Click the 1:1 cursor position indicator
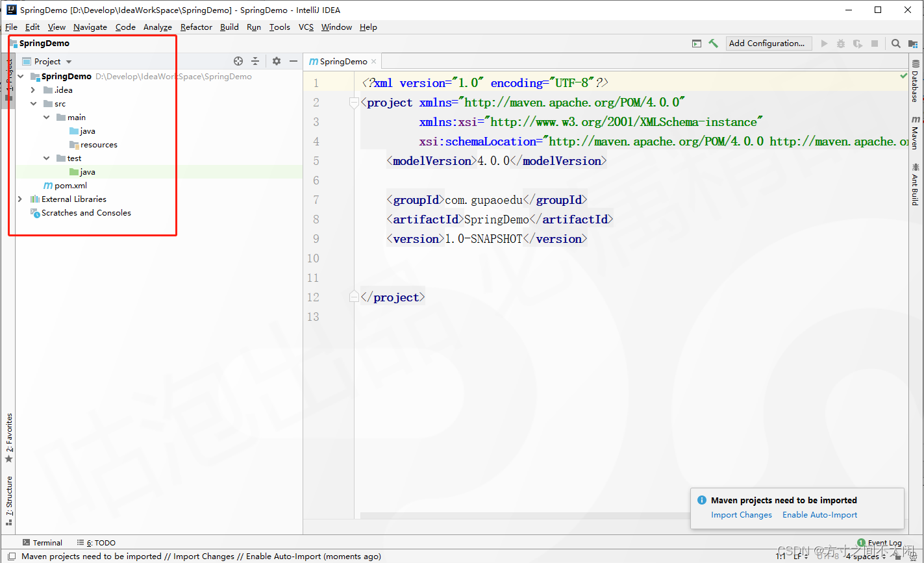Screen dimensions: 924x563 click(781, 557)
